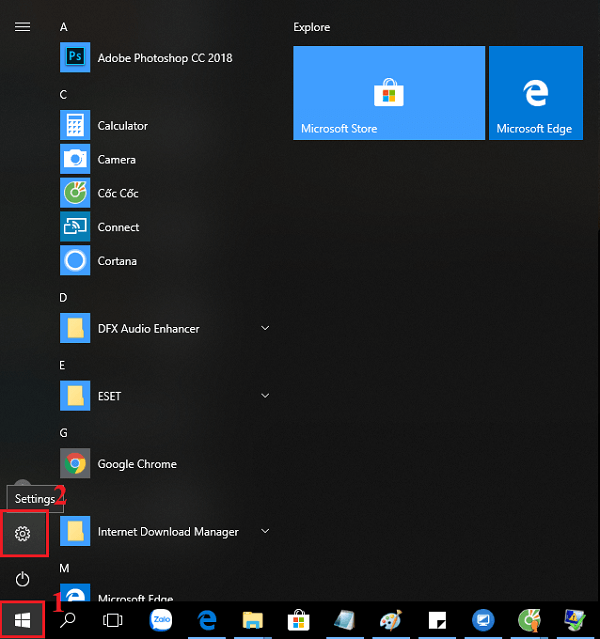Click the Settings gear icon
Screen dimensions: 600x639
click(22, 534)
